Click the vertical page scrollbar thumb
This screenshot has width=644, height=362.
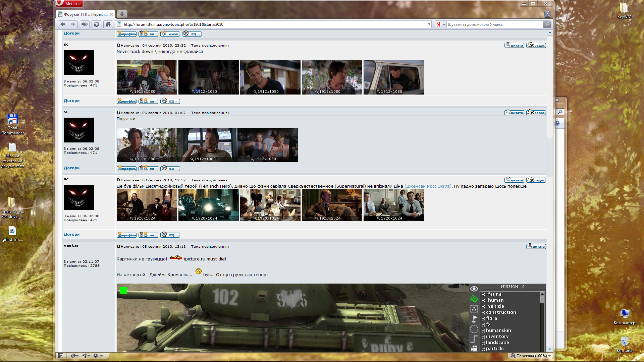(550, 157)
